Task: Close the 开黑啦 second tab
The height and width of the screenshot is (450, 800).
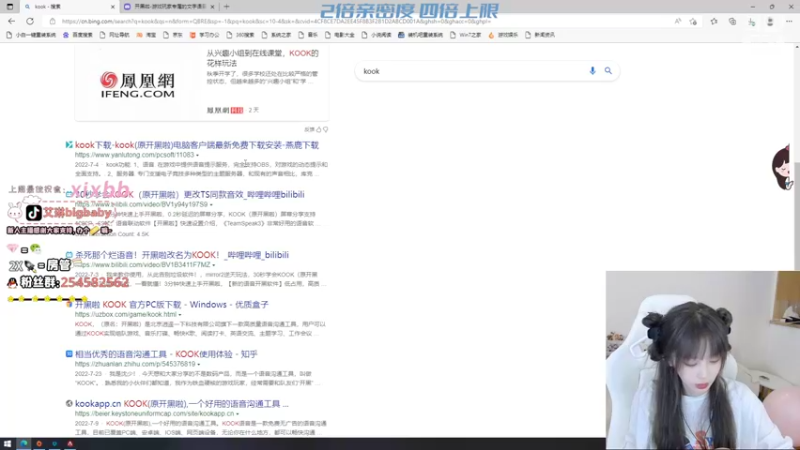Action: click(x=212, y=7)
